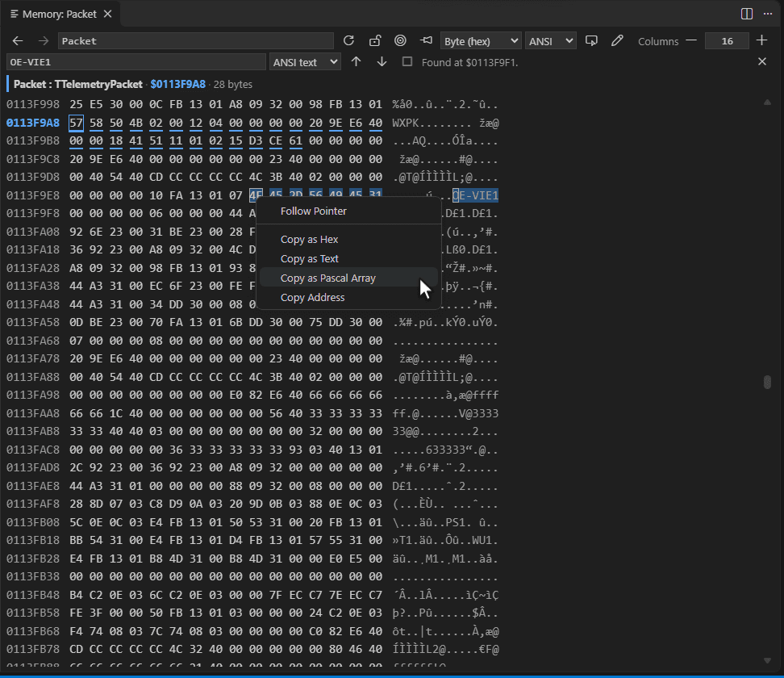This screenshot has height=678, width=784.
Task: Decrease columns with minus button
Action: tap(691, 40)
